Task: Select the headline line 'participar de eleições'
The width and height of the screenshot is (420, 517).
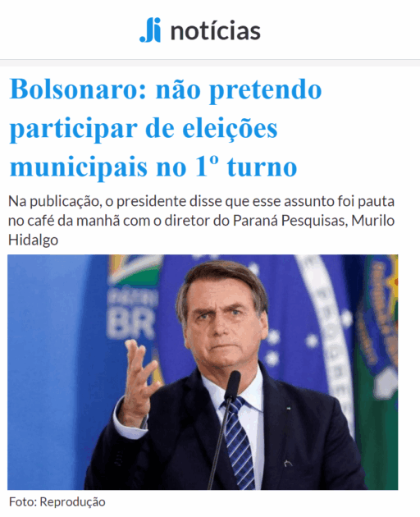Action: tap(144, 130)
